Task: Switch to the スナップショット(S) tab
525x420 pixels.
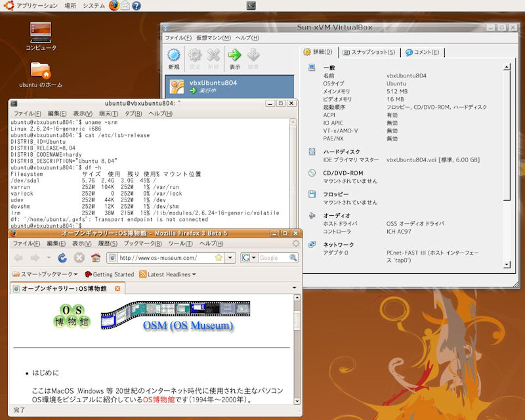Action: tap(369, 52)
